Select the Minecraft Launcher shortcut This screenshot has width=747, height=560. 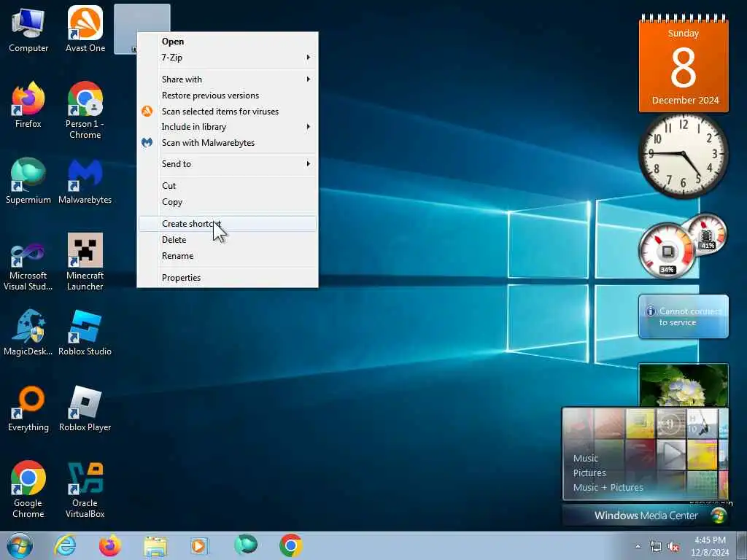(x=85, y=262)
